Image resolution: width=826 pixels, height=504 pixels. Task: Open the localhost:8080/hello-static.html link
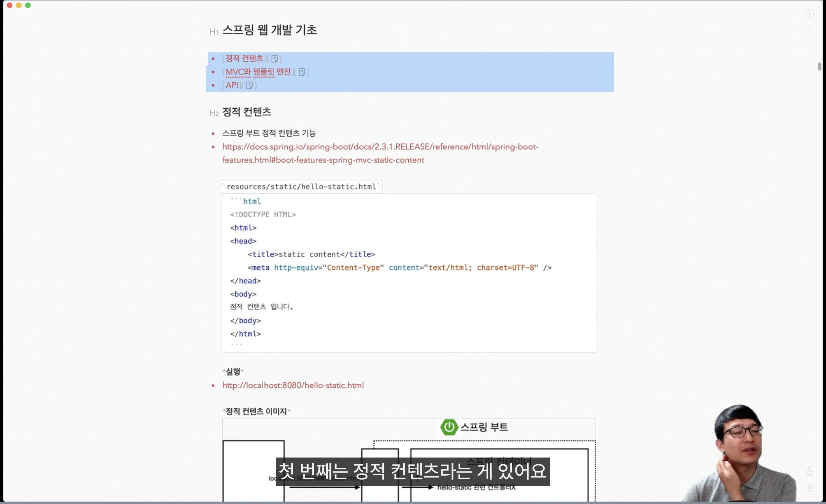pyautogui.click(x=293, y=385)
